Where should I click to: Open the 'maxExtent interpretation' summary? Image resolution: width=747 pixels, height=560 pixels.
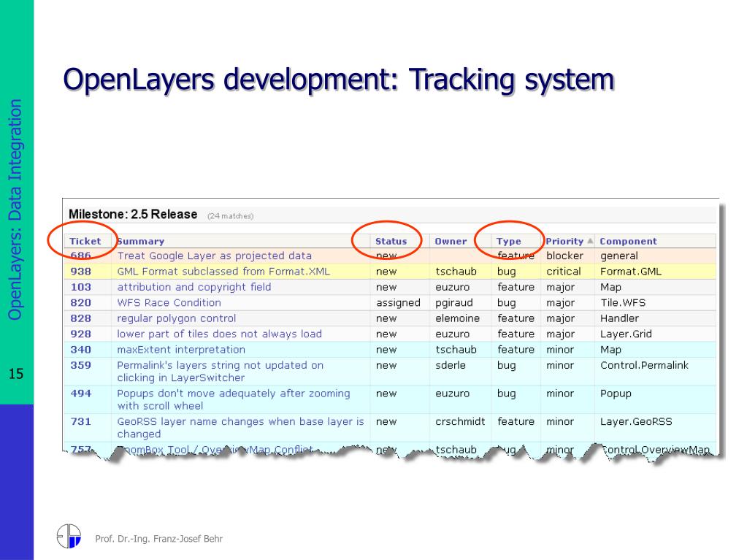tap(181, 350)
